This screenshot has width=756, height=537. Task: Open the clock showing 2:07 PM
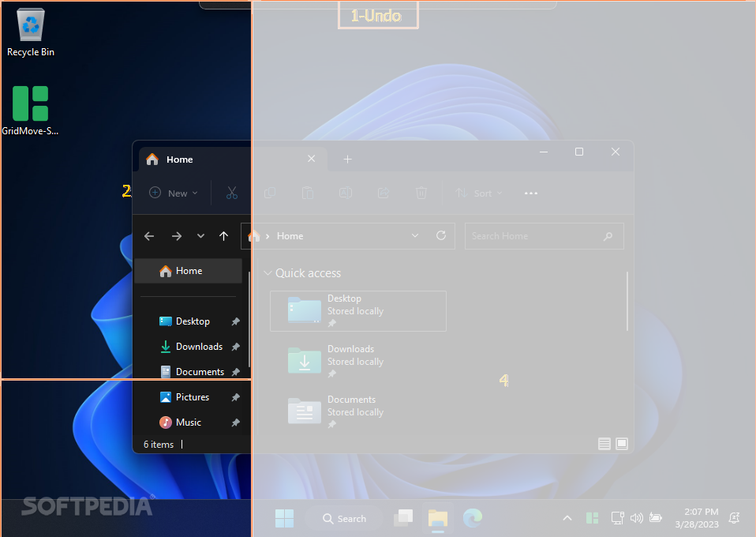tap(696, 518)
